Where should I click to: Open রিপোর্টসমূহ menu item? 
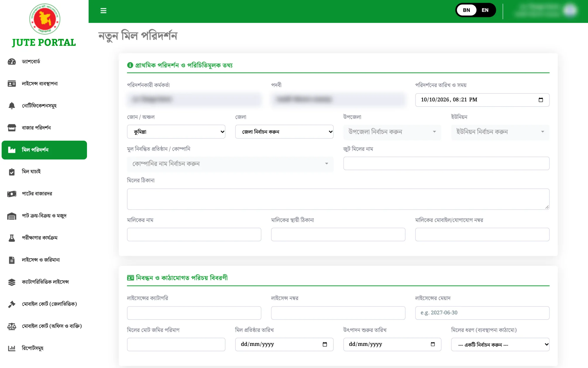pos(44,348)
